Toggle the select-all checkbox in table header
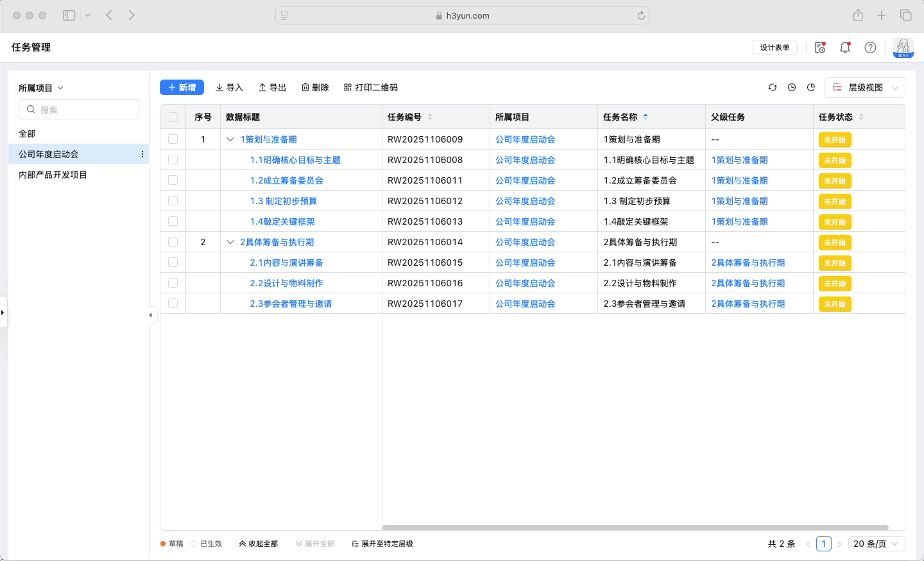 pos(173,117)
